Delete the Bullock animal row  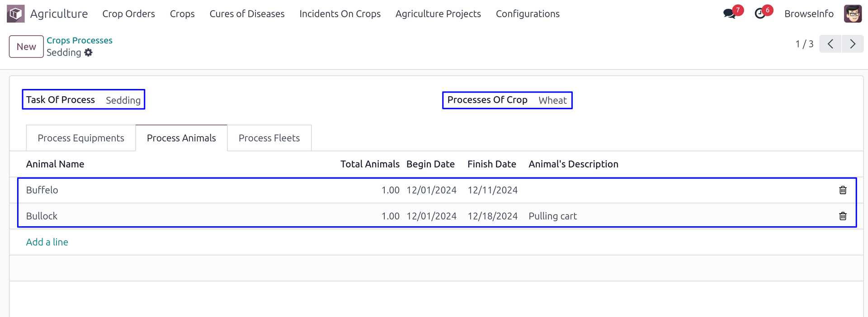click(843, 216)
